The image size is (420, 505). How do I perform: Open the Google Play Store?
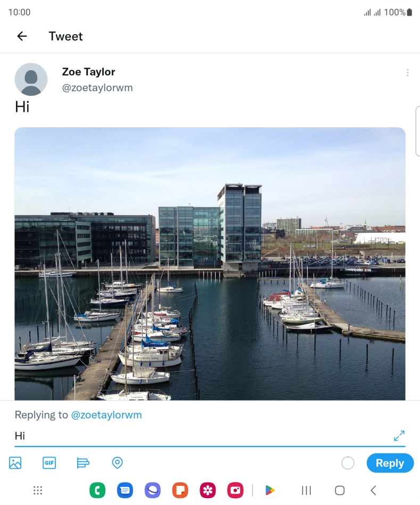[270, 491]
